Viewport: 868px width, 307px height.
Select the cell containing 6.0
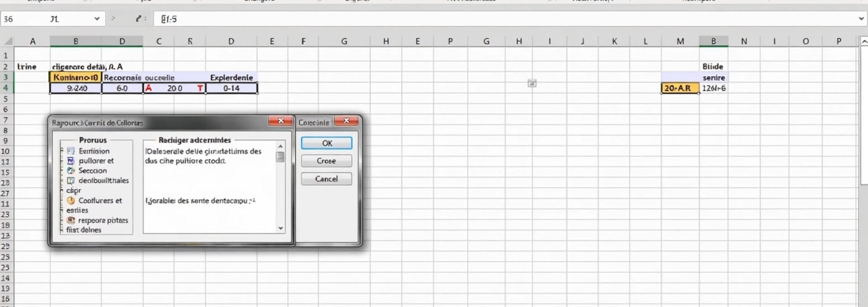pyautogui.click(x=122, y=88)
